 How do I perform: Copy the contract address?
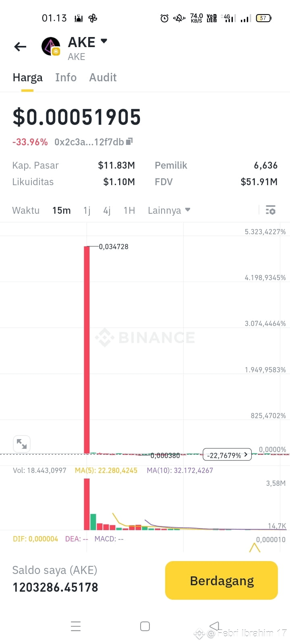pos(128,142)
